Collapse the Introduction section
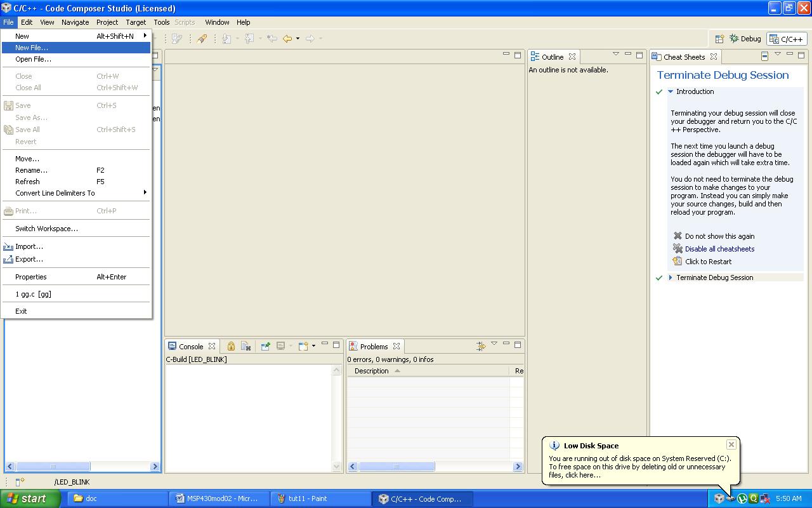 click(x=671, y=91)
